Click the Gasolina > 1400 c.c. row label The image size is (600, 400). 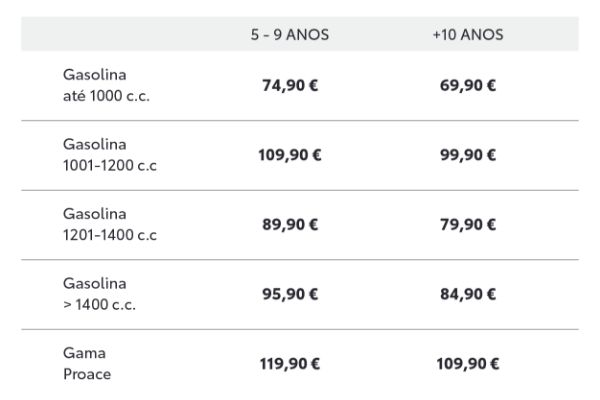pos(99,294)
